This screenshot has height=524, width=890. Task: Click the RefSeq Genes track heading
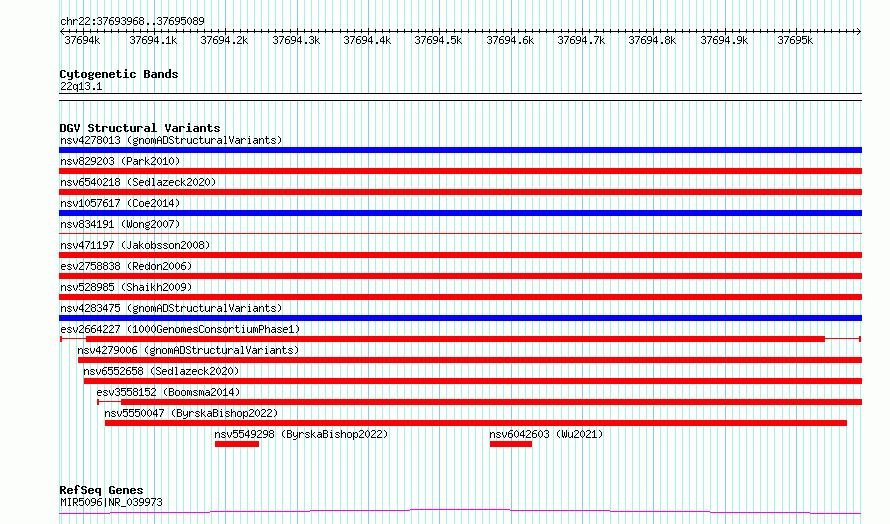point(101,490)
